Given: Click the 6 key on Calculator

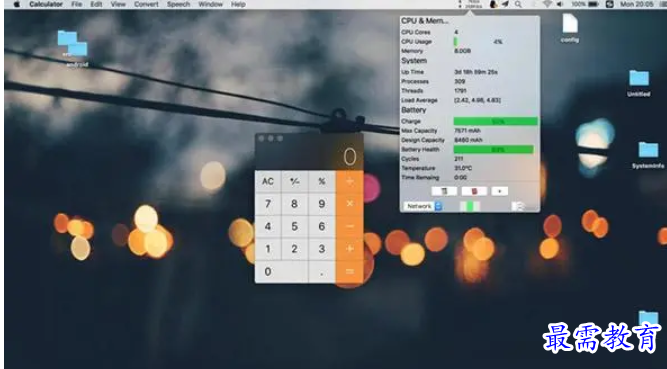Looking at the screenshot, I should click(x=322, y=226).
